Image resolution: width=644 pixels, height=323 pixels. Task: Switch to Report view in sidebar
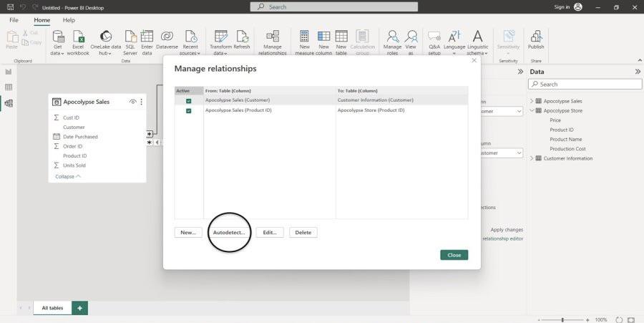9,72
